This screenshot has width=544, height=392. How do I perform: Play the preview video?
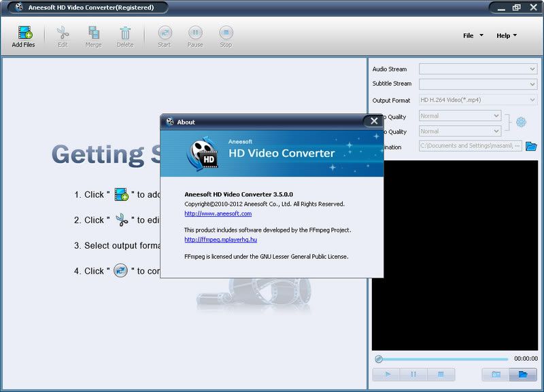pyautogui.click(x=386, y=374)
